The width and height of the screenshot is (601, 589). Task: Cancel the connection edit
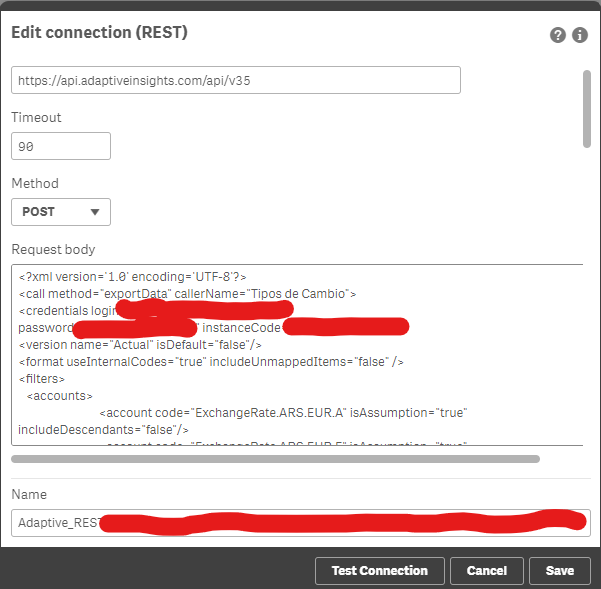(487, 571)
